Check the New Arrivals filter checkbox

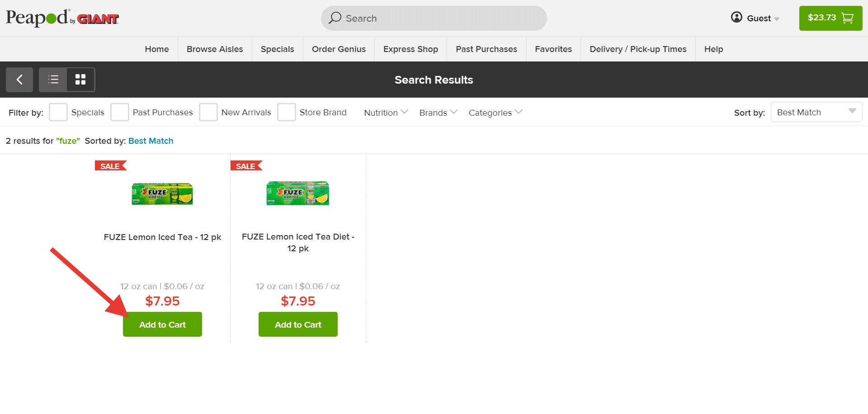click(x=208, y=112)
